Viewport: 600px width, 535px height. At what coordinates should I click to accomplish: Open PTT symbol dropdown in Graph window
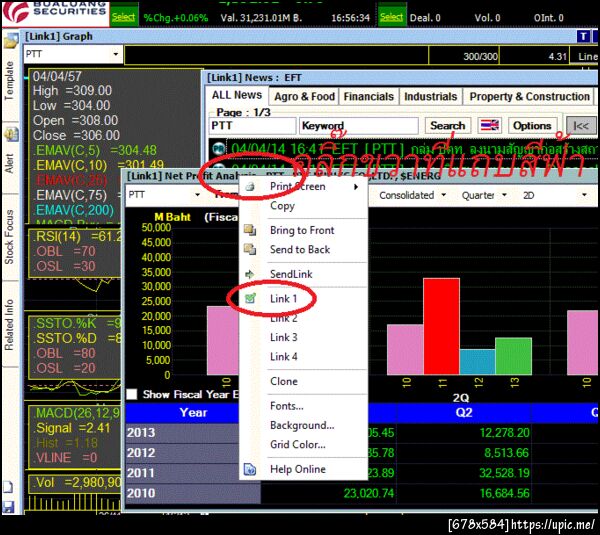click(116, 54)
